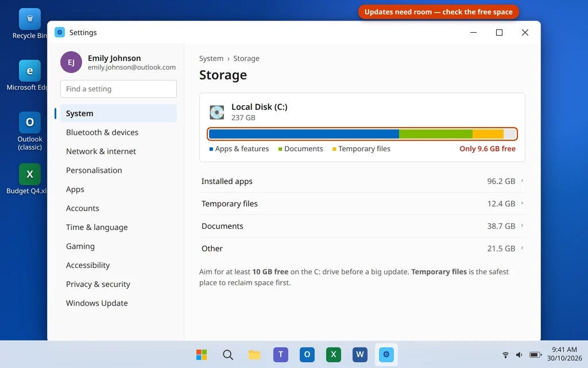
Task: Click Apps & features legend swatch
Action: (211, 149)
